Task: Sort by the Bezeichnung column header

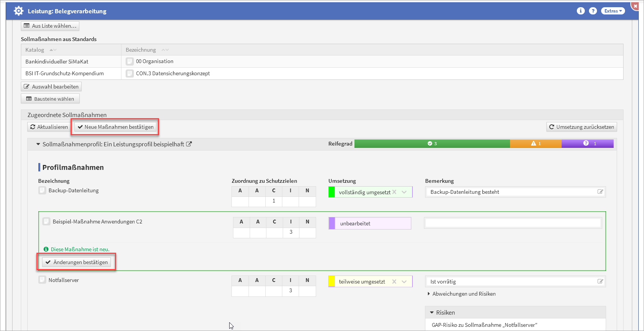Action: tap(141, 50)
